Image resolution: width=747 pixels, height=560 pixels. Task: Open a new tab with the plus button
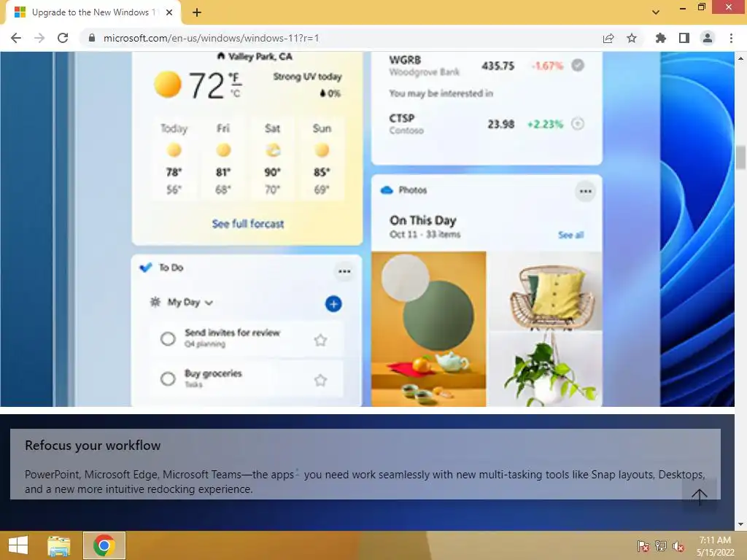(x=197, y=12)
